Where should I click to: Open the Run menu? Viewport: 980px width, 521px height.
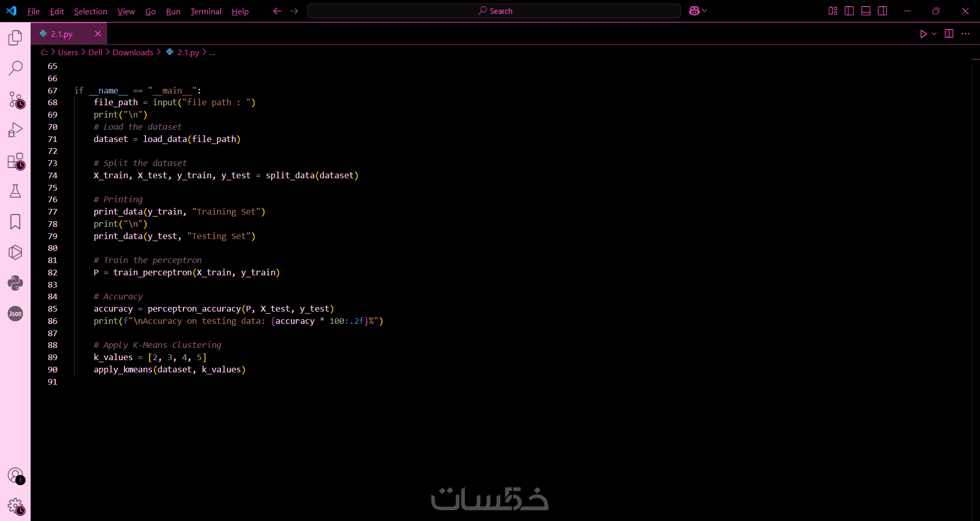173,11
